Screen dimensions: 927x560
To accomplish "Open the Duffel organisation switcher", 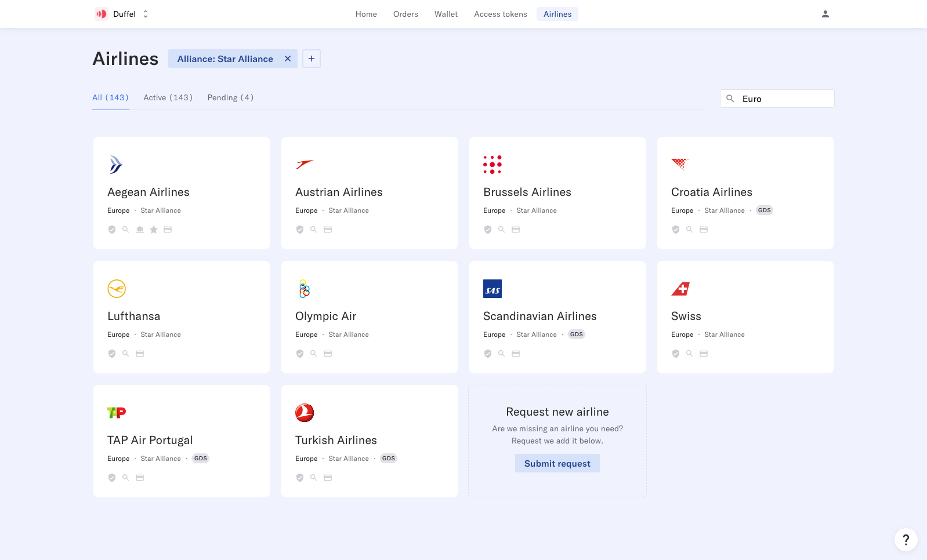I will [122, 14].
